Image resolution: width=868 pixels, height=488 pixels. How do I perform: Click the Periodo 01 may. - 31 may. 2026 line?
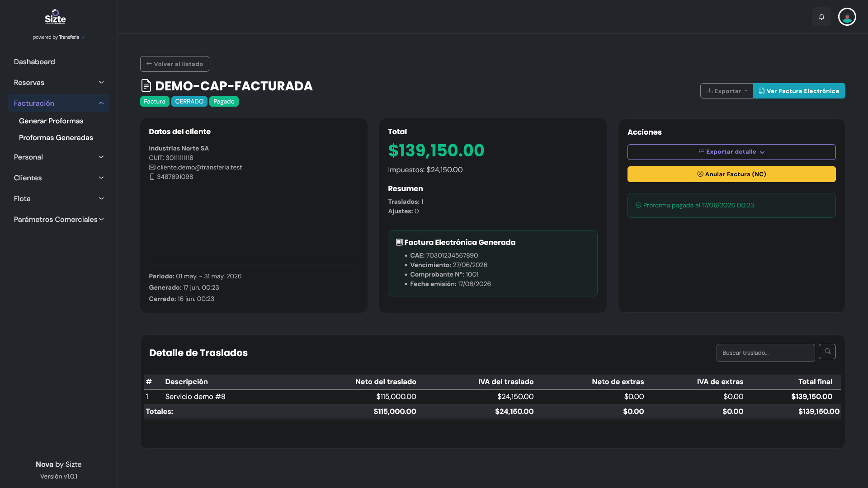click(x=195, y=276)
